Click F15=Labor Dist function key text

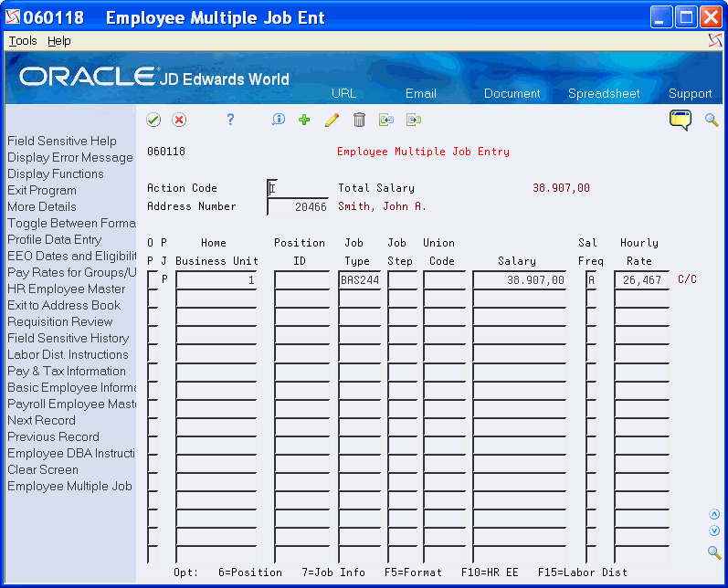[583, 572]
